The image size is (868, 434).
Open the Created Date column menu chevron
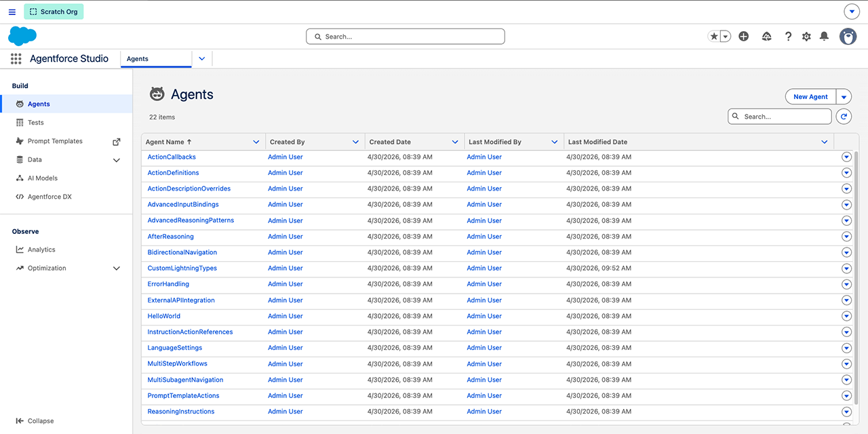[x=455, y=142]
